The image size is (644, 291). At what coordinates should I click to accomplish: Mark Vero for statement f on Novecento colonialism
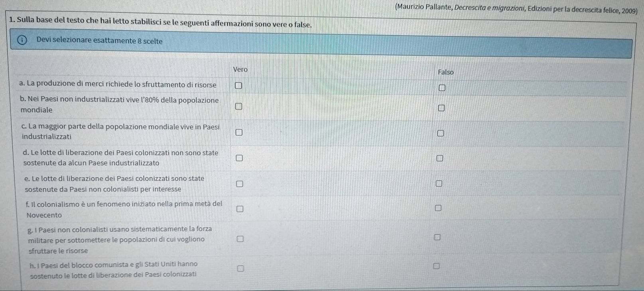click(x=239, y=209)
